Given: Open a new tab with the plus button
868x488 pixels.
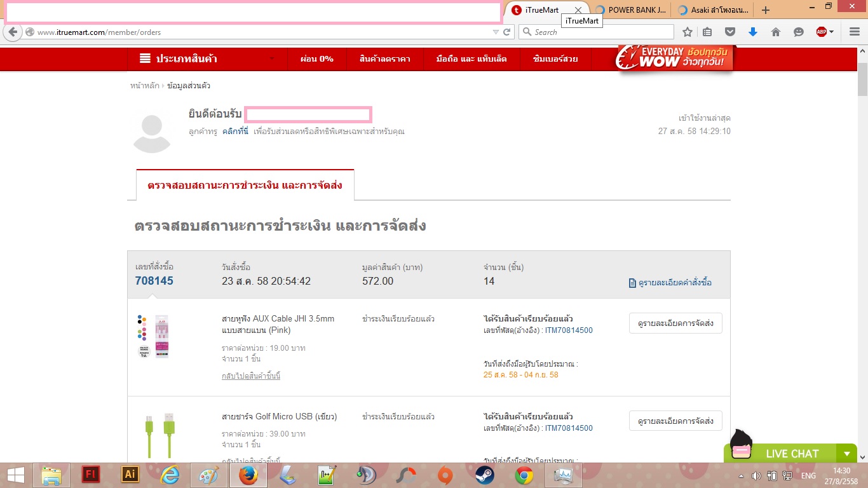Looking at the screenshot, I should tap(766, 10).
